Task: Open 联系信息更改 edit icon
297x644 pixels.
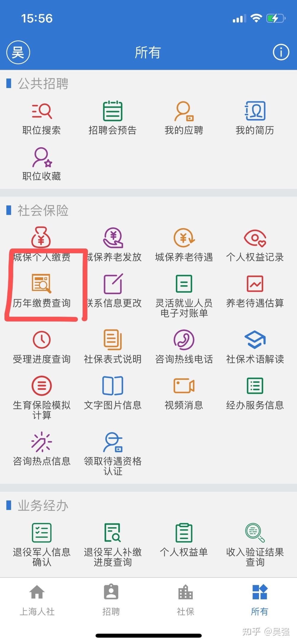Action: coord(113,283)
